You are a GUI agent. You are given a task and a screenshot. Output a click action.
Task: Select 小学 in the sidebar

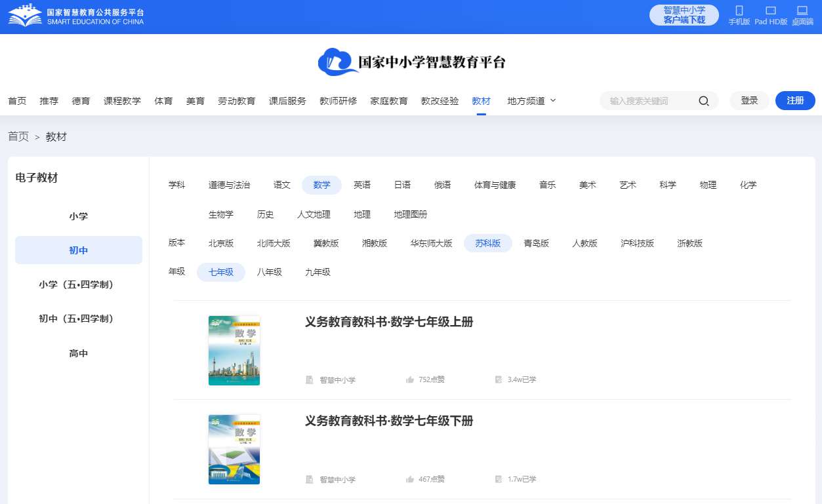(79, 216)
